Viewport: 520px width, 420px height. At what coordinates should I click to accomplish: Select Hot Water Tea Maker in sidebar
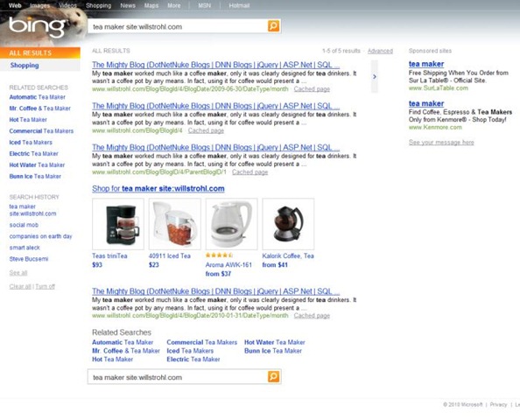[37, 165]
